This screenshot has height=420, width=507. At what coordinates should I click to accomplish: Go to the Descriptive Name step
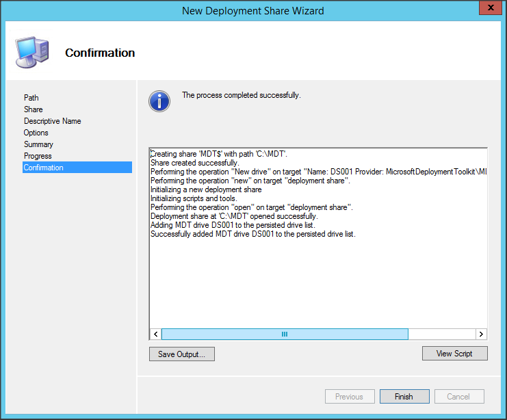[x=53, y=121]
